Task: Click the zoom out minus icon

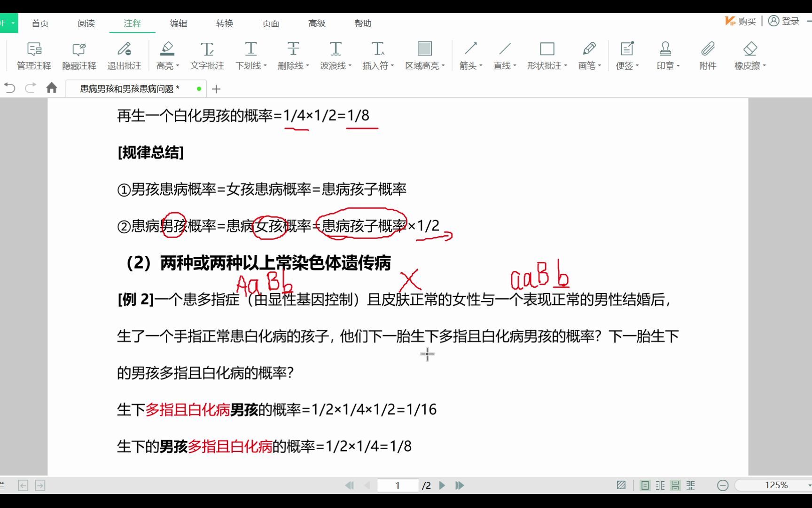Action: [x=723, y=485]
